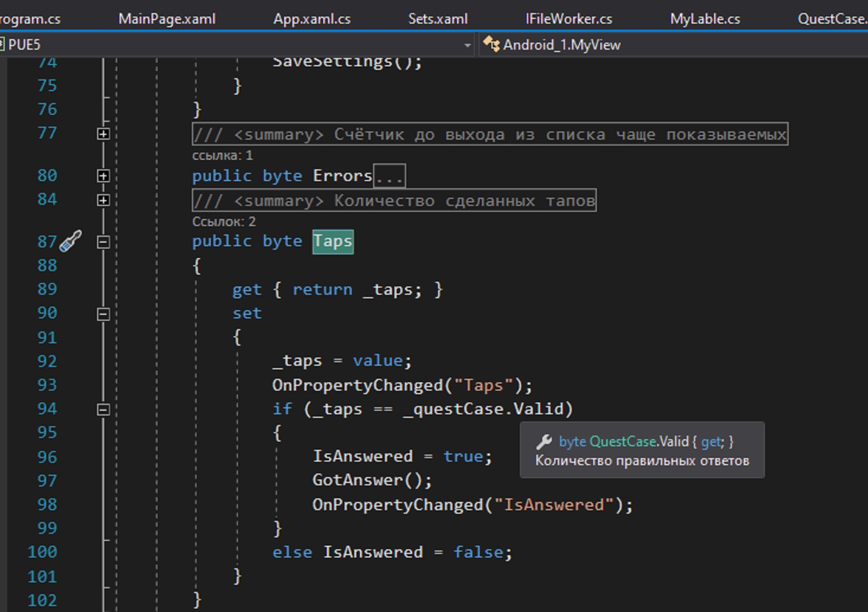This screenshot has width=868, height=612.
Task: Collapse the Taps property on line 87
Action: 103,242
